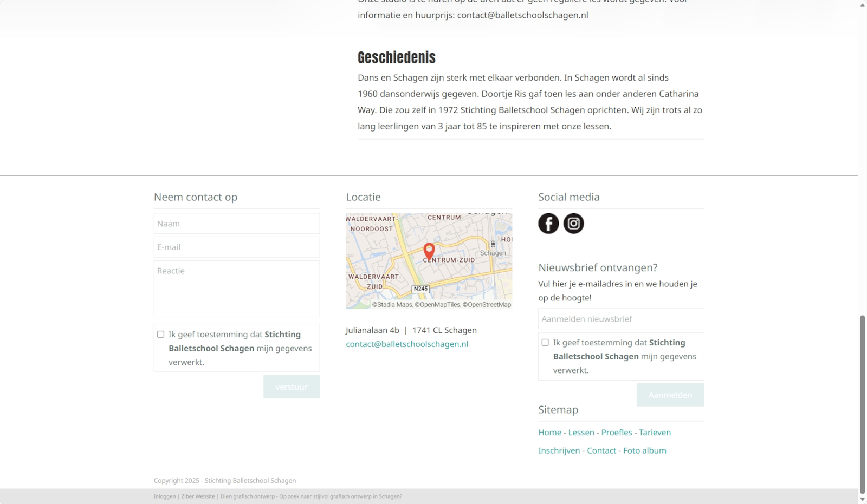The height and width of the screenshot is (504, 867).
Task: Click the train station icon on map
Action: pos(493,244)
